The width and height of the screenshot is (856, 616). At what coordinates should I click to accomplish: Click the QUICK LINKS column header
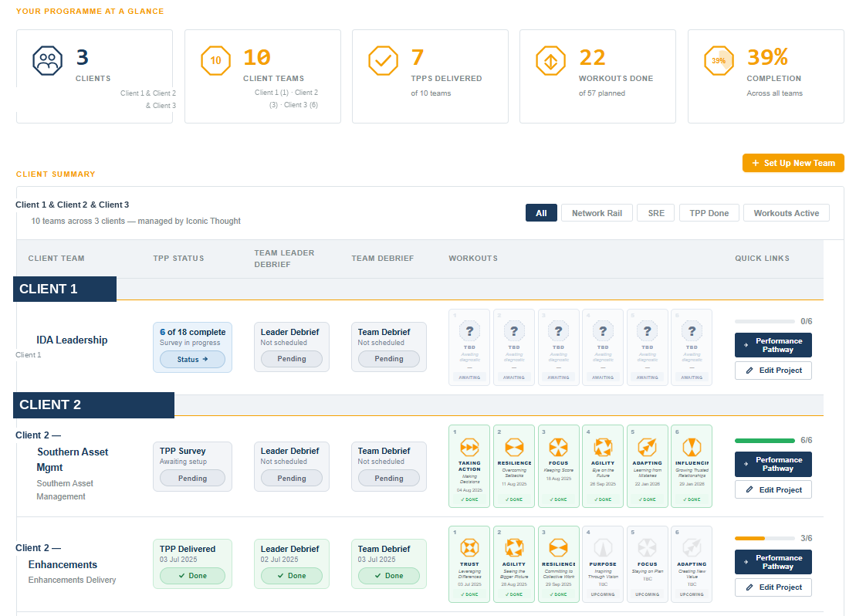[x=762, y=259]
